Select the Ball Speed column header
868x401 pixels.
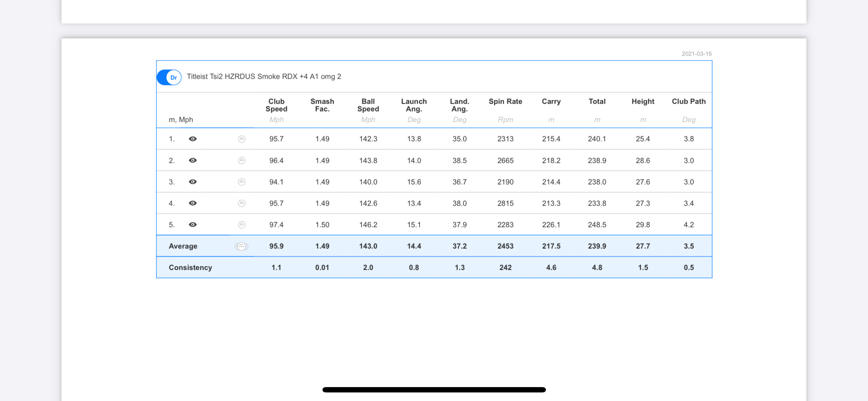(368, 105)
